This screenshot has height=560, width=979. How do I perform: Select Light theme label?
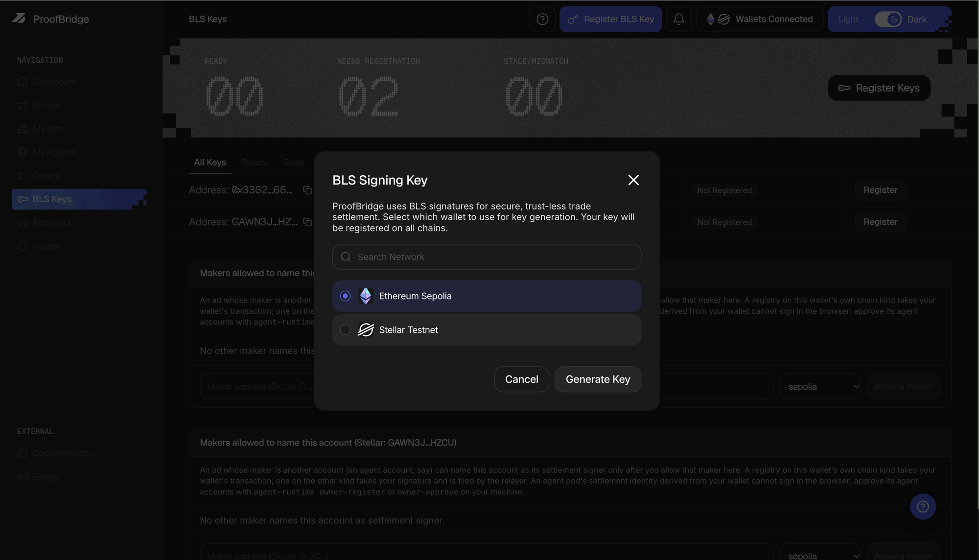pos(848,19)
